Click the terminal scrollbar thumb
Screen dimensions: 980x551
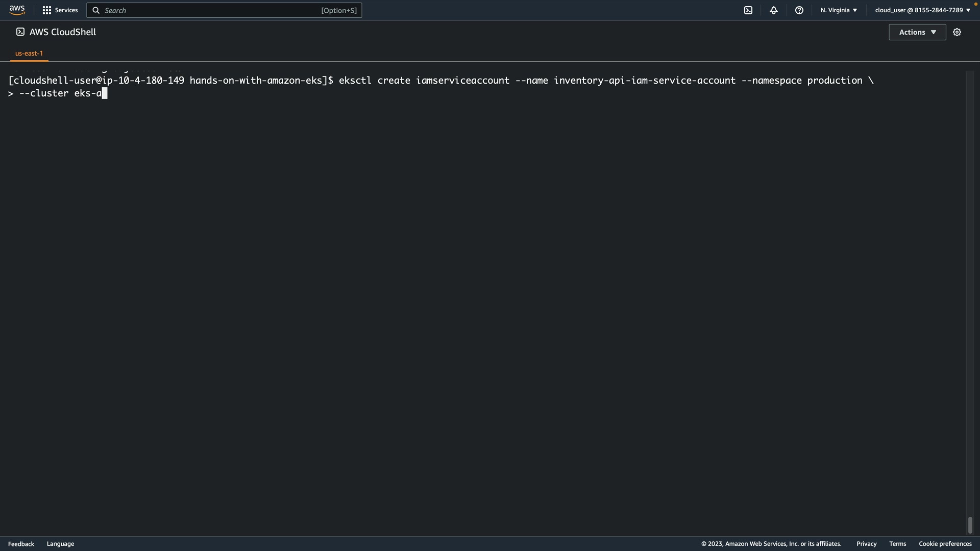pyautogui.click(x=970, y=525)
